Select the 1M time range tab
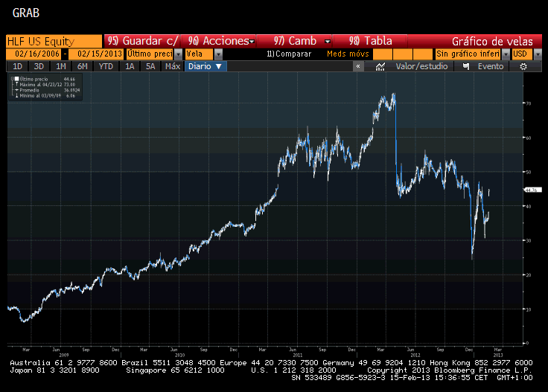 (61, 66)
